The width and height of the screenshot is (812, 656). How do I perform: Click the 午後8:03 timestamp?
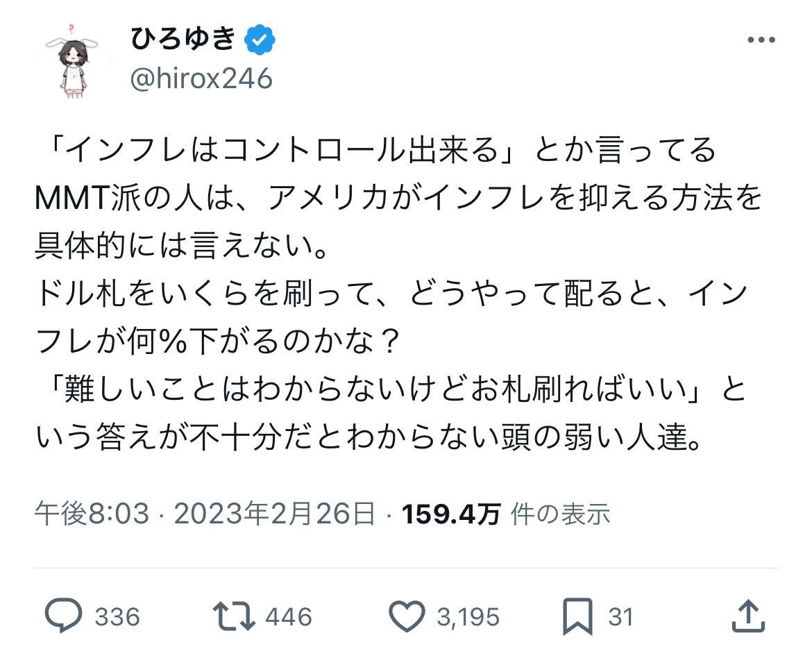[92, 514]
